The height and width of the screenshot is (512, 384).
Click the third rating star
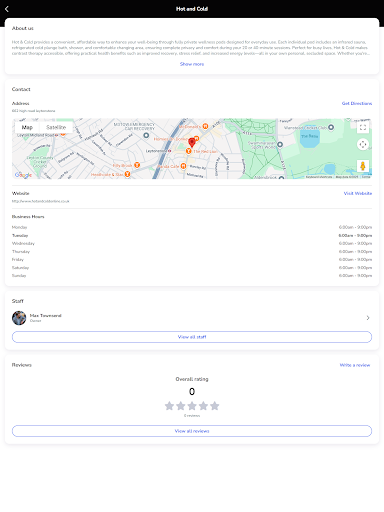[x=192, y=406]
